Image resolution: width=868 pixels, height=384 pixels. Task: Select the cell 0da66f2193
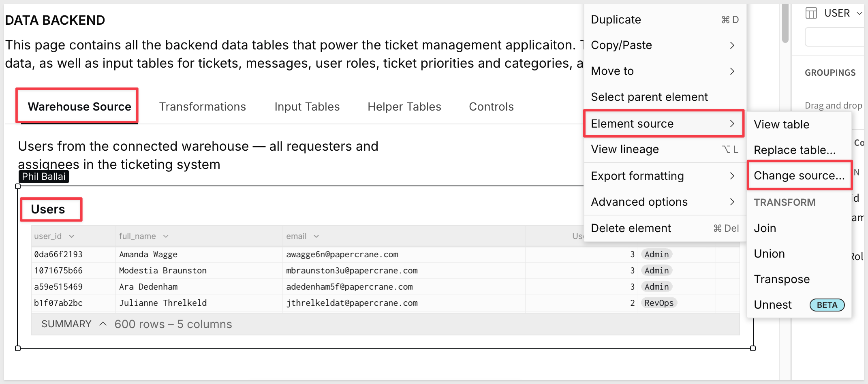pos(58,254)
